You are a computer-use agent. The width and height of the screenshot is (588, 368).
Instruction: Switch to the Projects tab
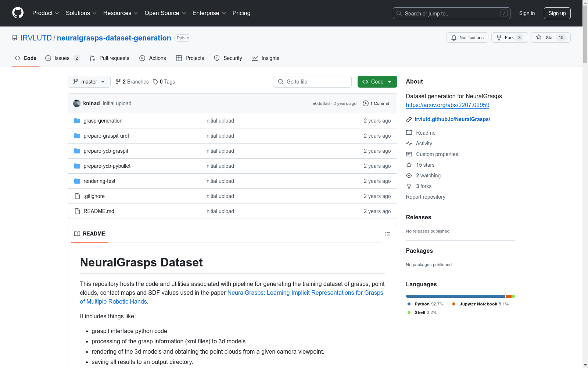(190, 58)
